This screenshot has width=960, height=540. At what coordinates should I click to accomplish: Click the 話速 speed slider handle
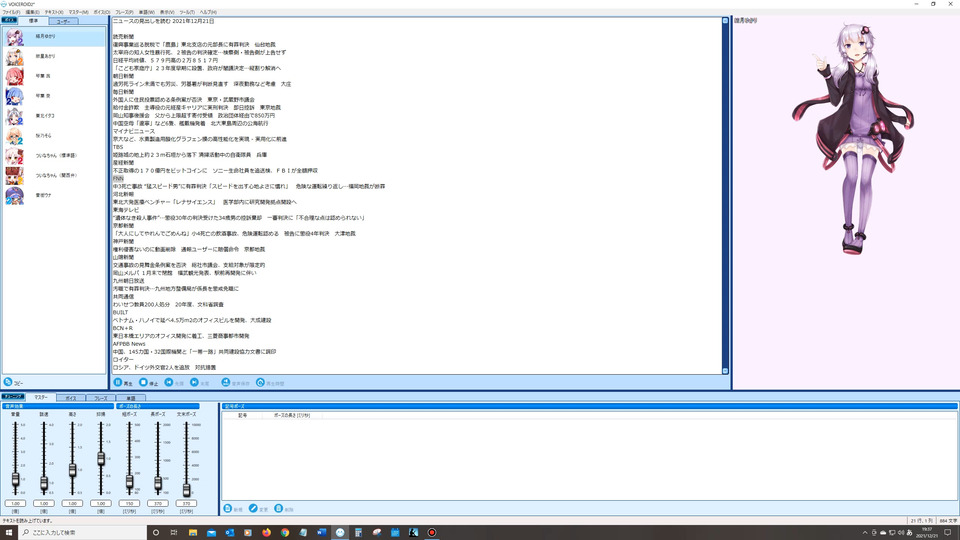(44, 483)
